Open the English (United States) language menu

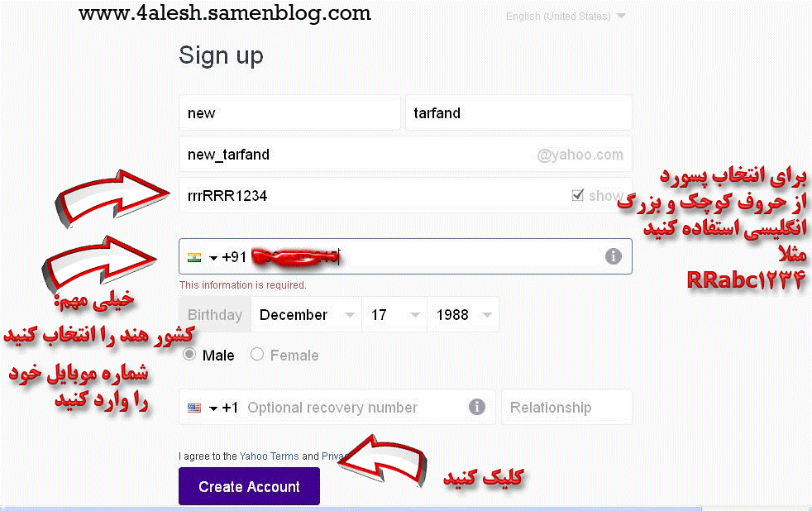[x=566, y=17]
